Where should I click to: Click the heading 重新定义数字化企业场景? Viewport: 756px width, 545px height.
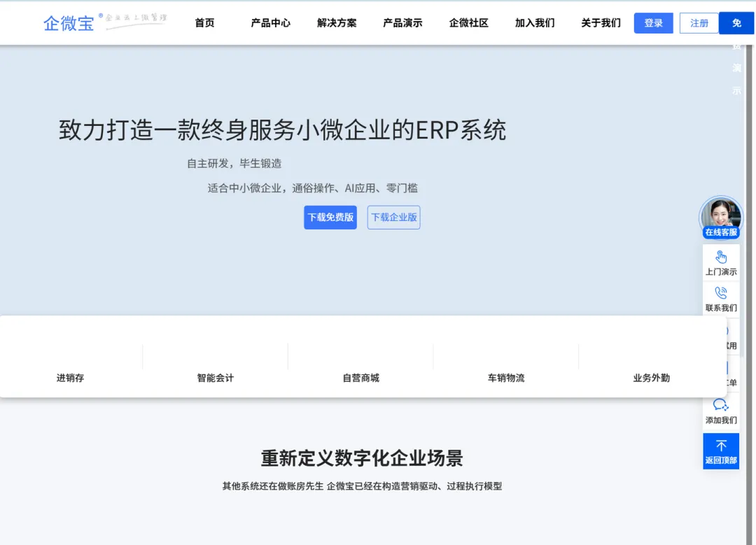(x=362, y=458)
